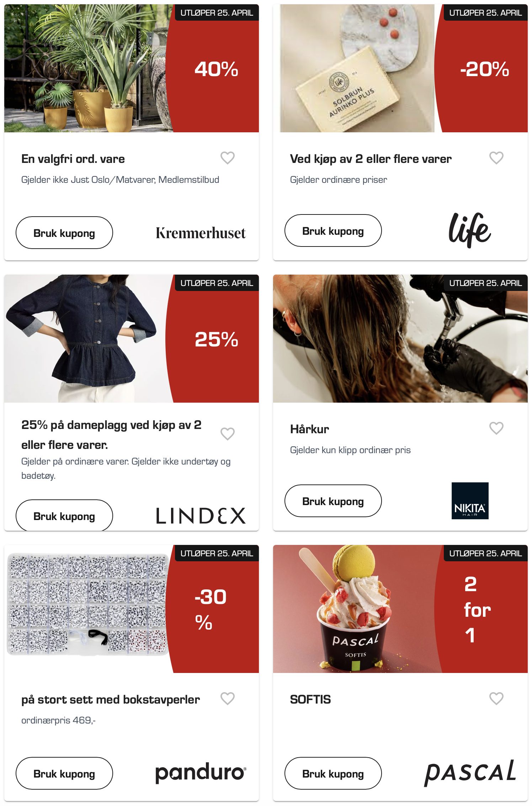
Task: Favorite the Life -20% coupon heart
Action: pyautogui.click(x=496, y=158)
